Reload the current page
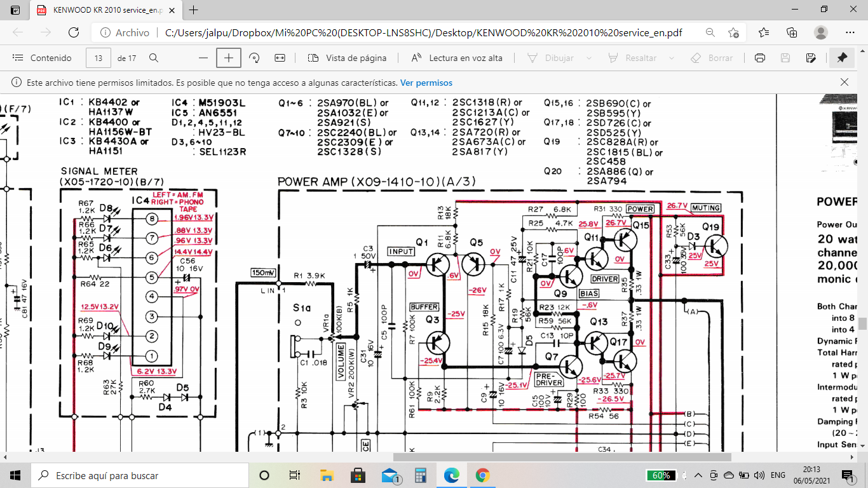The width and height of the screenshot is (868, 488). (x=74, y=32)
